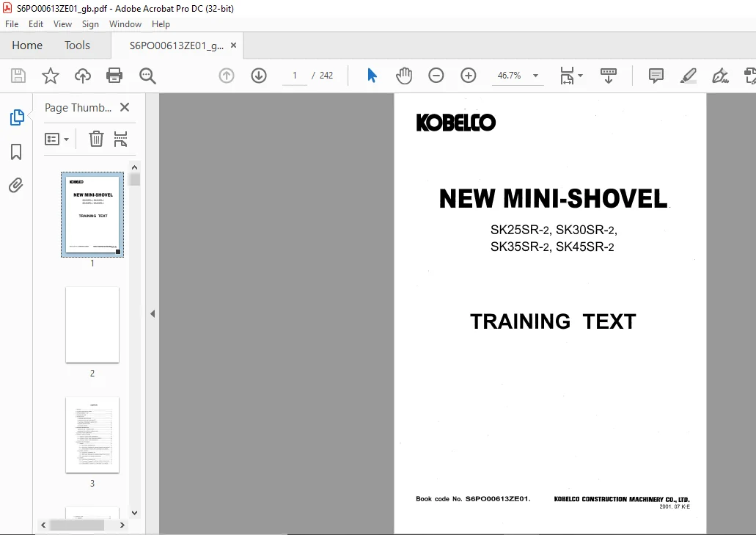Open the View menu
Screen dimensions: 756x535
click(62, 24)
